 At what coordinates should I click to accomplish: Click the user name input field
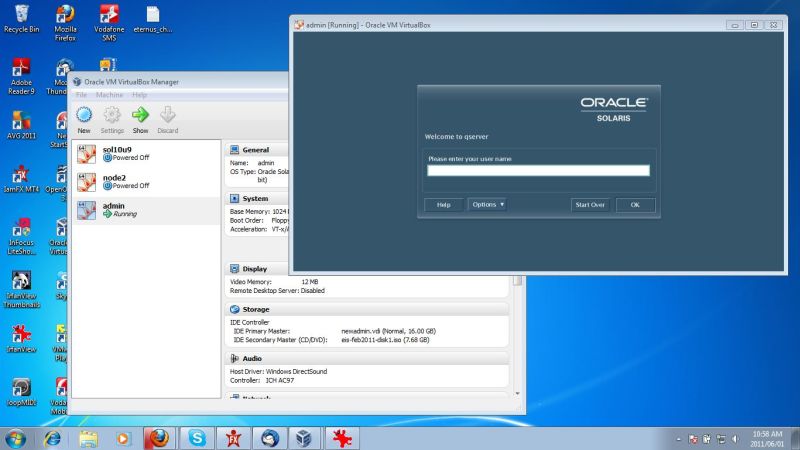[x=538, y=170]
